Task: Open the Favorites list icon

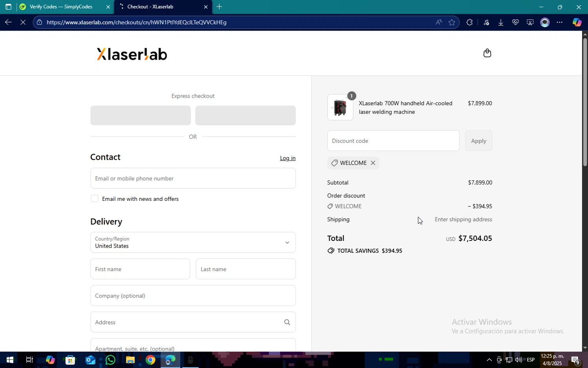Action: tap(486, 22)
